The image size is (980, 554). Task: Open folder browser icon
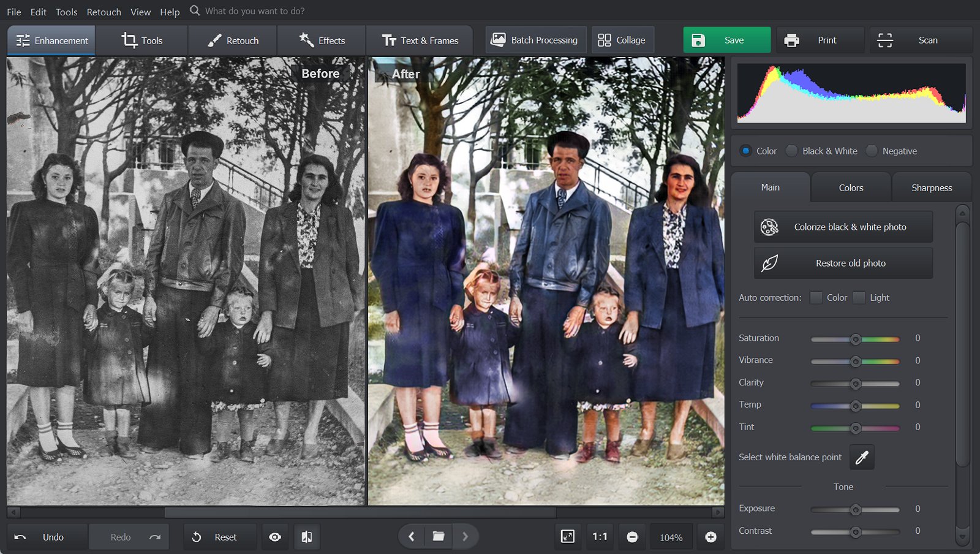point(439,537)
